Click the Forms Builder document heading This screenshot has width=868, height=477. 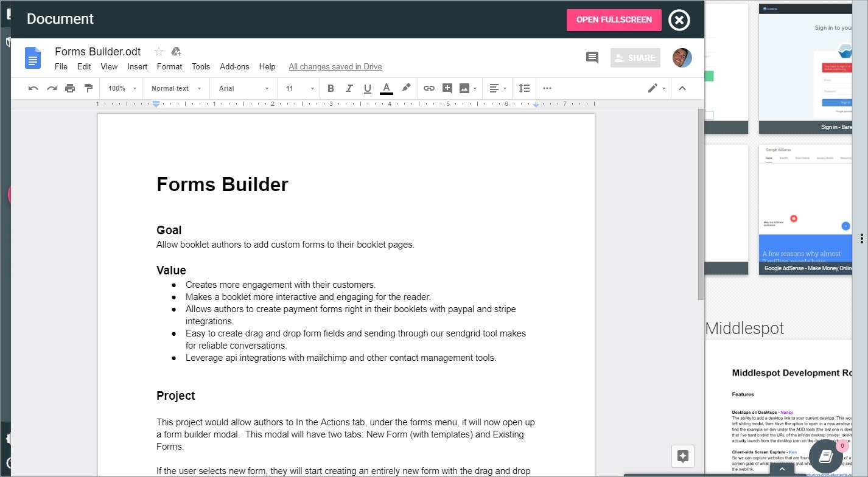click(x=222, y=184)
